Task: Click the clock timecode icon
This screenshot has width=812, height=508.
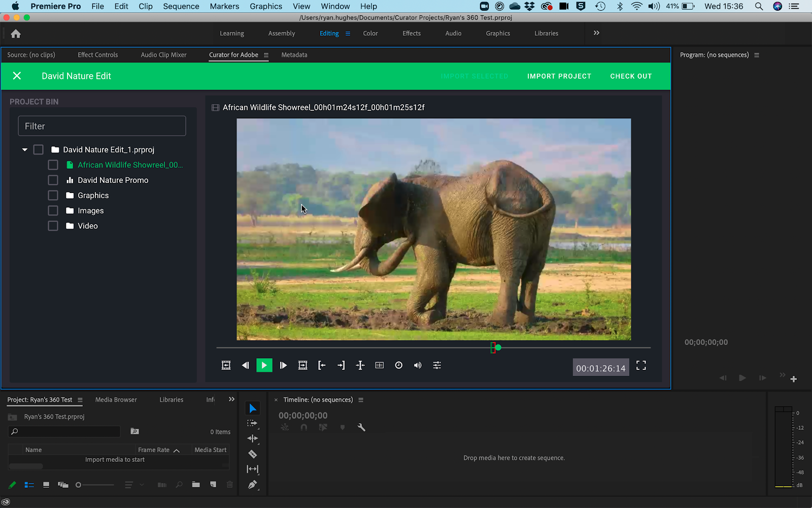Action: click(x=399, y=365)
